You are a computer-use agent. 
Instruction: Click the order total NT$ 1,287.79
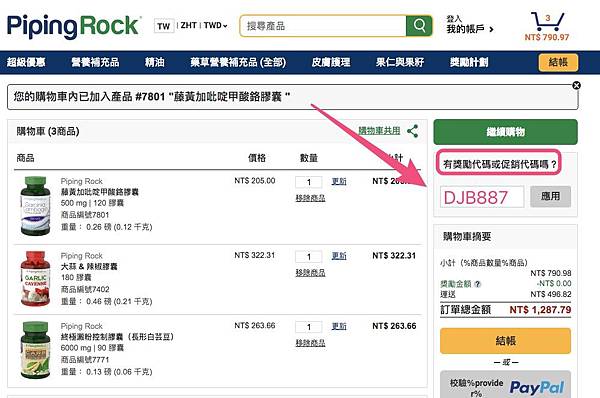pyautogui.click(x=540, y=310)
